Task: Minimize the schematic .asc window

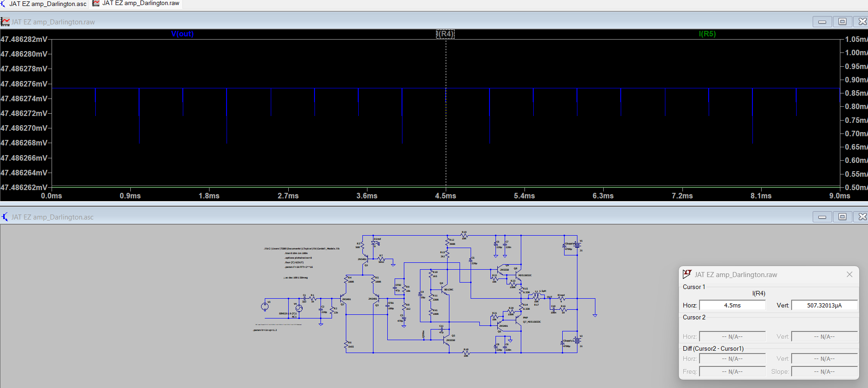Action: click(822, 217)
